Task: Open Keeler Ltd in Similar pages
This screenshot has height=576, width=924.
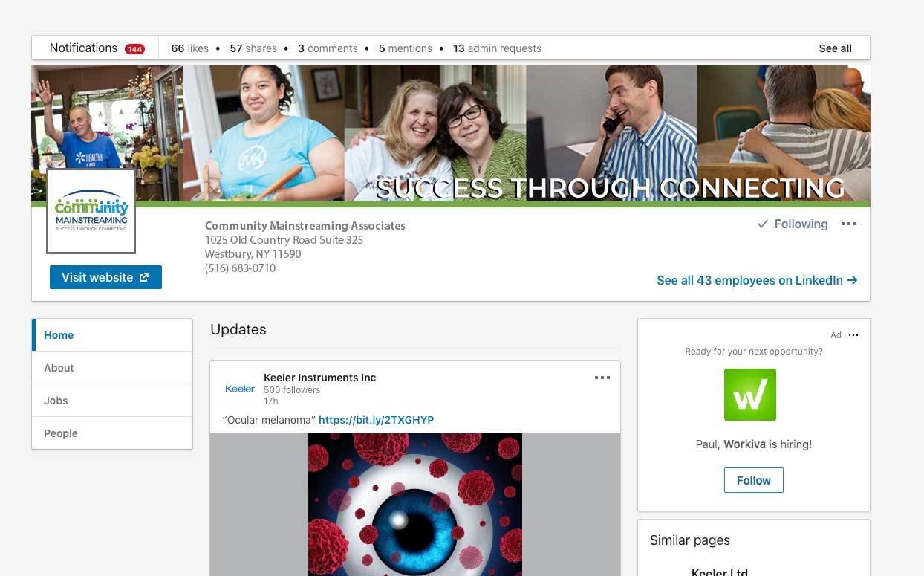Action: (720, 572)
